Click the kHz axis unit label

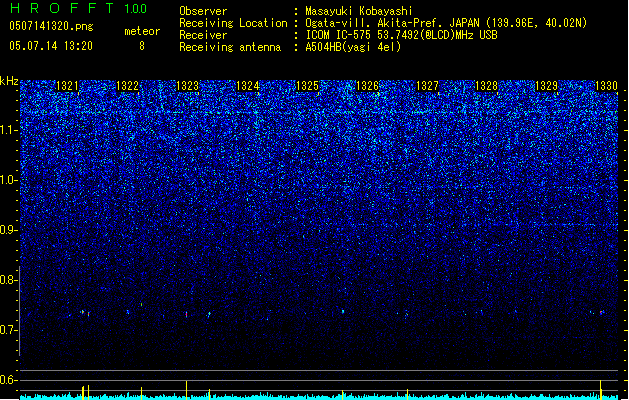[x=9, y=81]
